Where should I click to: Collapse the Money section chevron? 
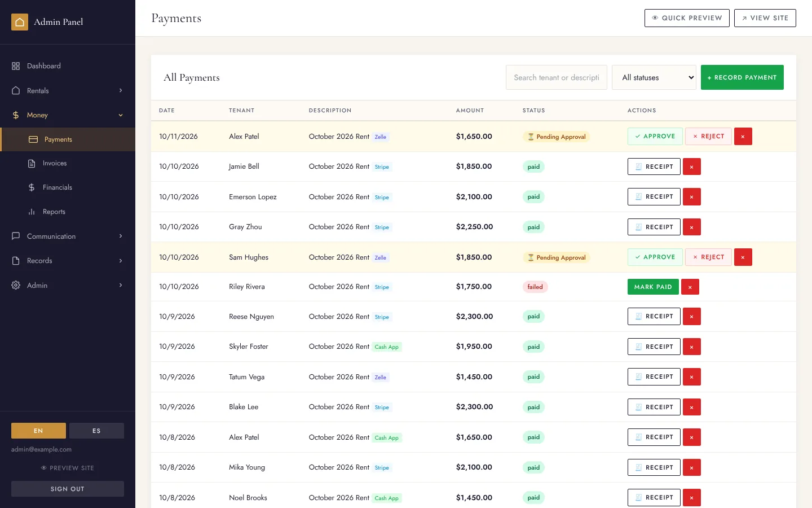pyautogui.click(x=121, y=115)
